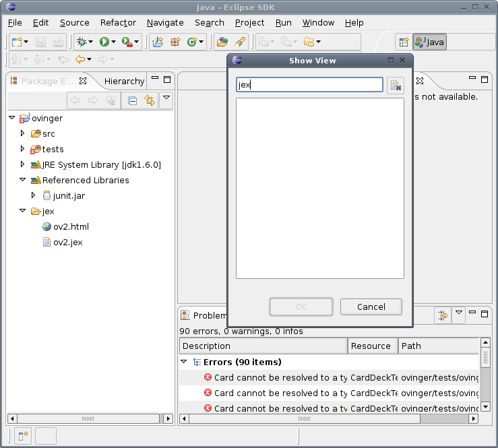498x448 pixels.
Task: Click Problems vertical scrollbar down arrow
Action: pos(485,406)
